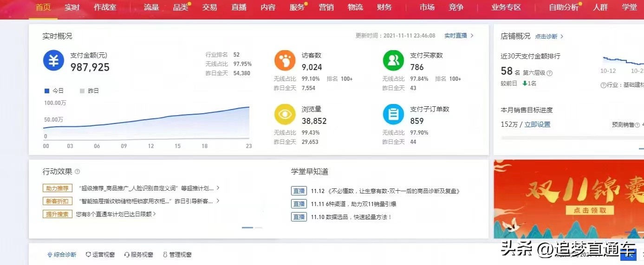Click the payment amount value 987,925
Screen dimensions: 644x265
[90, 67]
